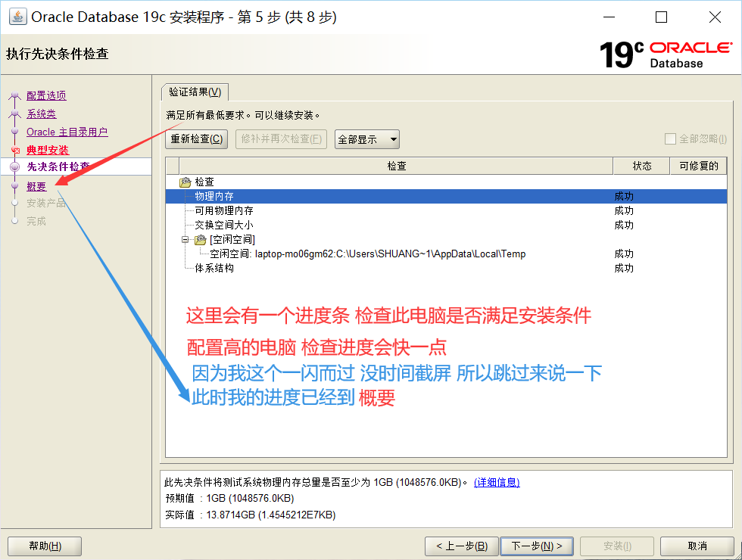Click the 概要 step circle in sidebar
The image size is (742, 560).
coord(17,185)
